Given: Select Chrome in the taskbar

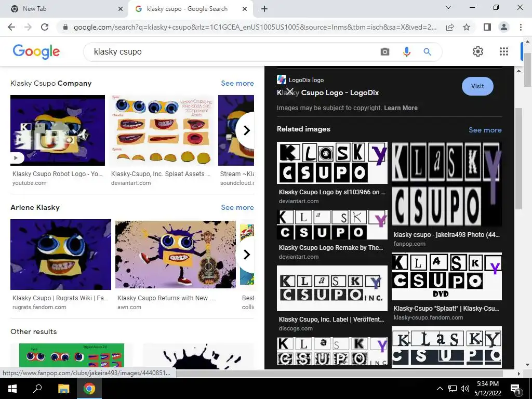Looking at the screenshot, I should [x=89, y=389].
